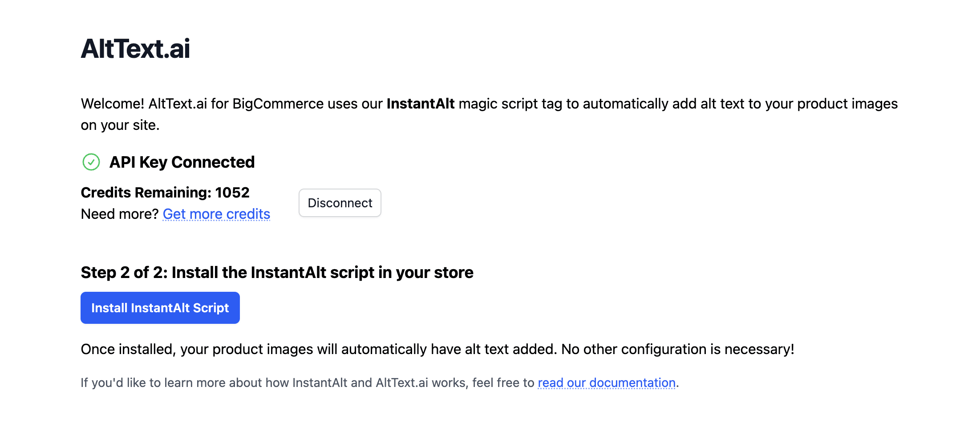The image size is (980, 427).
Task: Open the Get more credits link
Action: coord(216,214)
